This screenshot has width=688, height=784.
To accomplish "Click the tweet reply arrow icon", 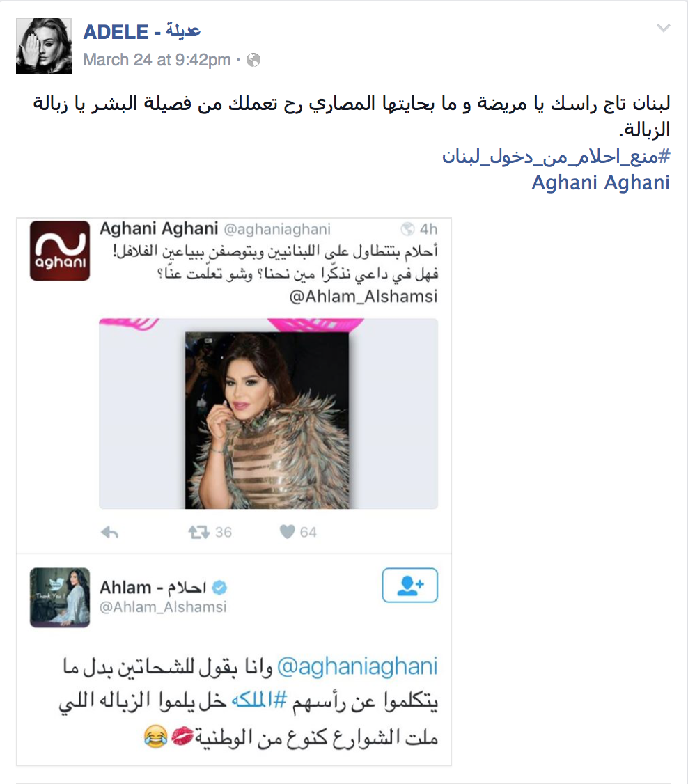I will click(109, 532).
